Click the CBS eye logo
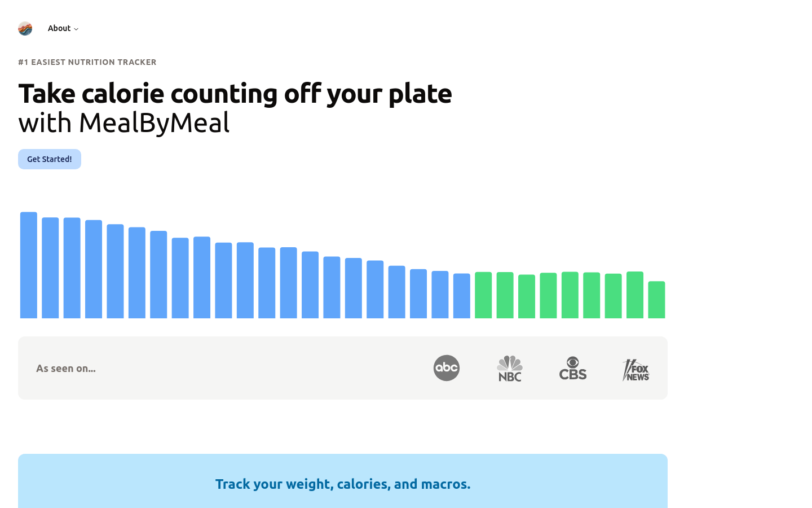Screen dimensions: 812x508 (x=573, y=368)
